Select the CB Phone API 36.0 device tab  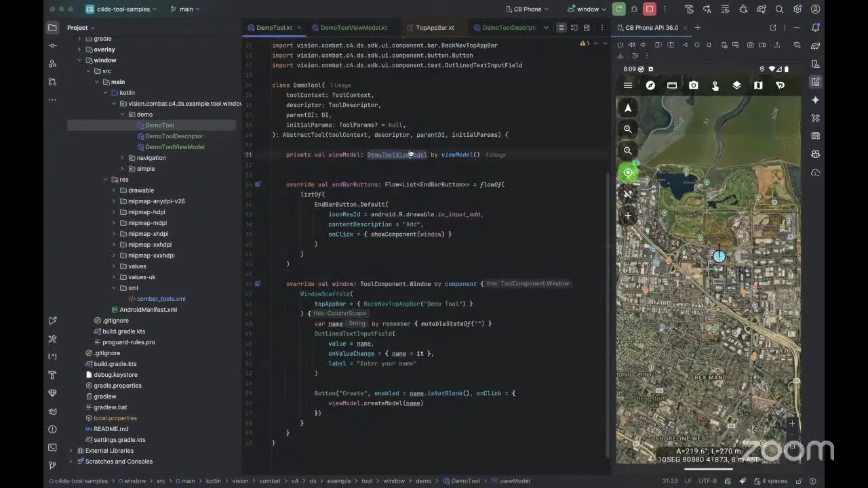coord(651,28)
